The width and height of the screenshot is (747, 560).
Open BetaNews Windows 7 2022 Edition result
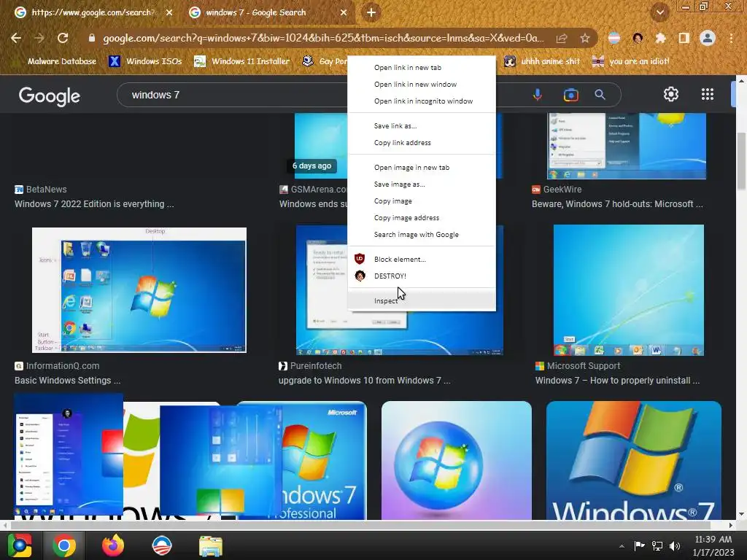click(x=94, y=204)
